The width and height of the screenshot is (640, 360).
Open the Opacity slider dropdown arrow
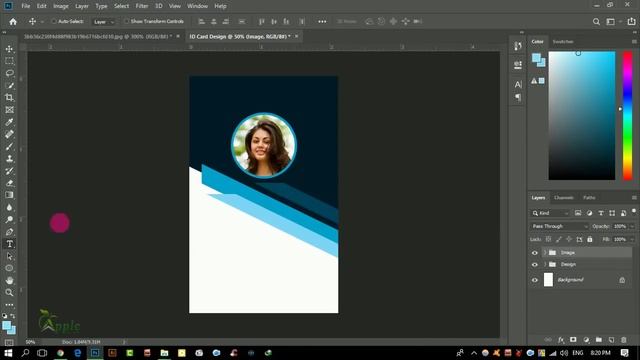tap(632, 226)
